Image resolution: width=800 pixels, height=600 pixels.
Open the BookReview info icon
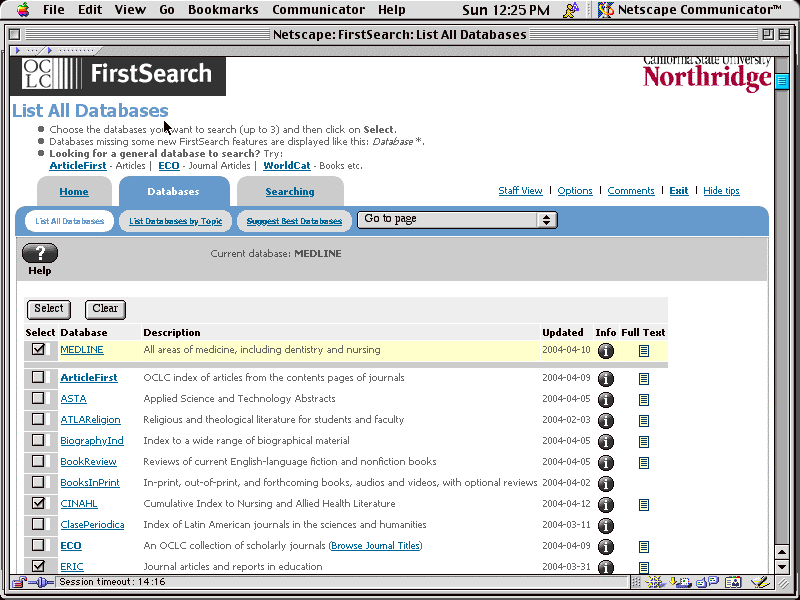click(606, 463)
